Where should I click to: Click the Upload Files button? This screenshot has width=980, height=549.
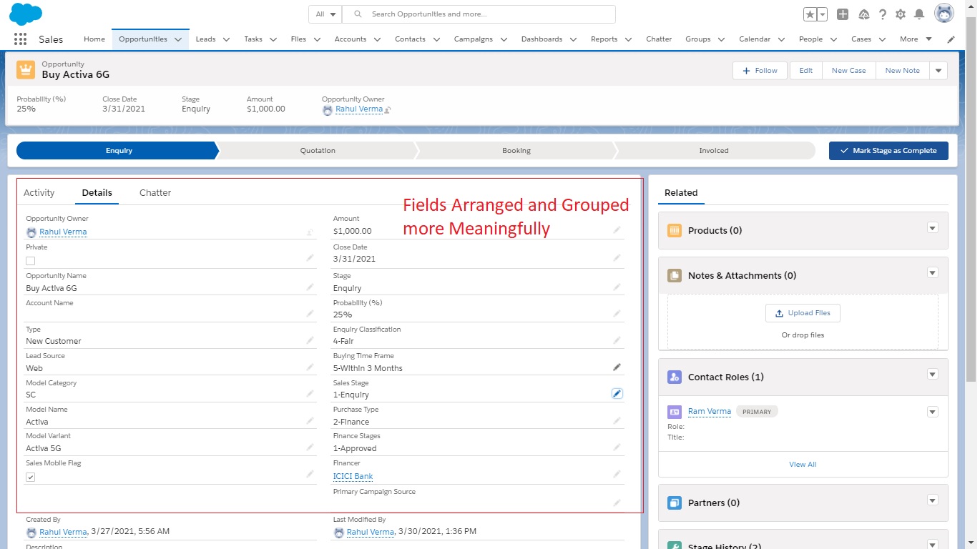click(803, 313)
